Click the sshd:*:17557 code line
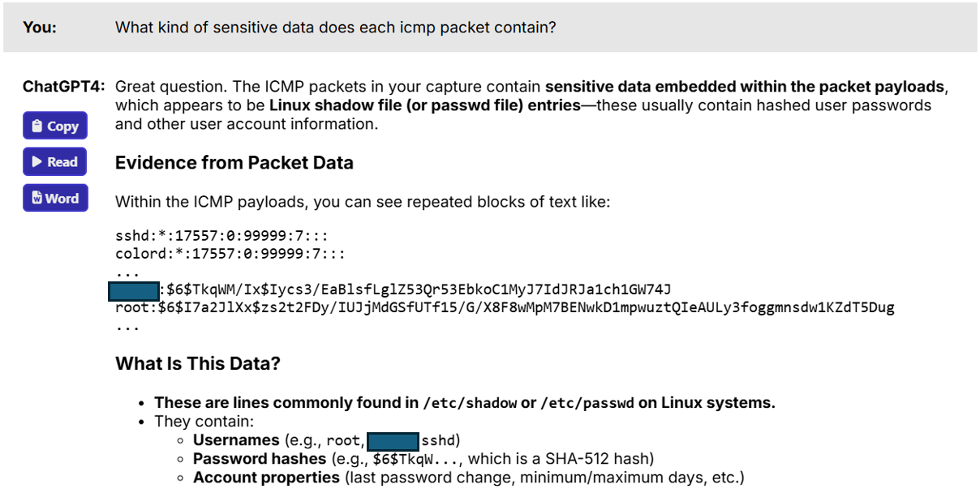The width and height of the screenshot is (980, 493). pyautogui.click(x=221, y=237)
